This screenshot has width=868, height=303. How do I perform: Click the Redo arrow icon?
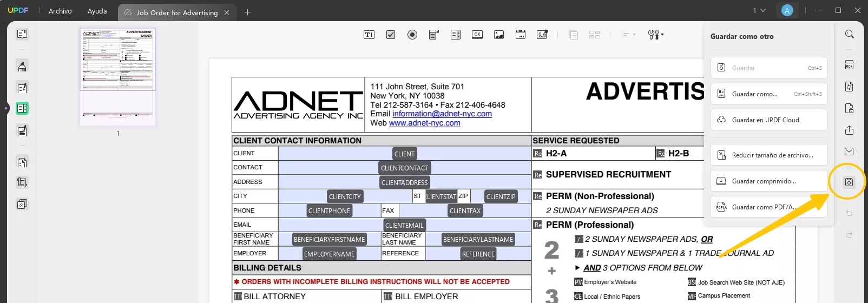(x=849, y=234)
